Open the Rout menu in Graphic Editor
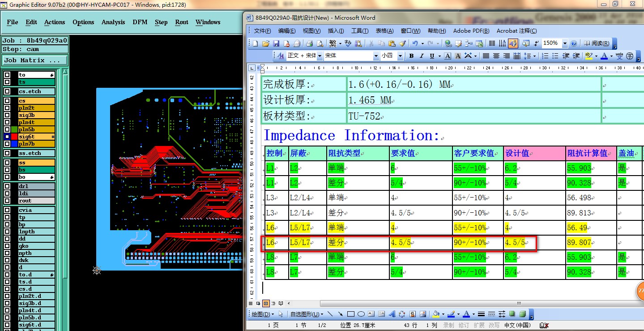 [x=182, y=22]
